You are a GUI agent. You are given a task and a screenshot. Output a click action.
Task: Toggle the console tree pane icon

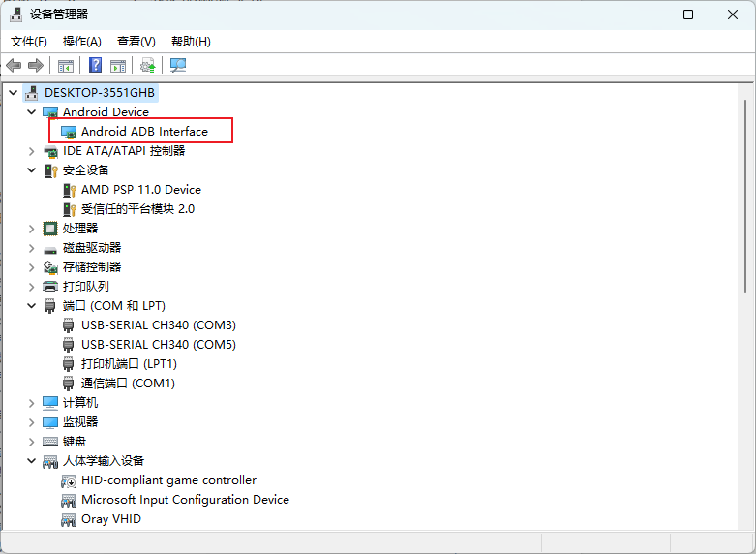coord(66,66)
